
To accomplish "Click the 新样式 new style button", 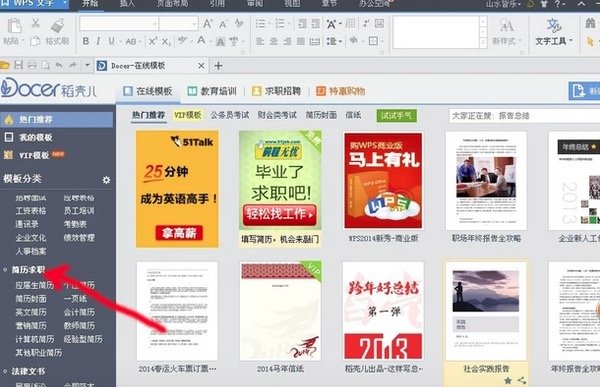I will coord(507,32).
